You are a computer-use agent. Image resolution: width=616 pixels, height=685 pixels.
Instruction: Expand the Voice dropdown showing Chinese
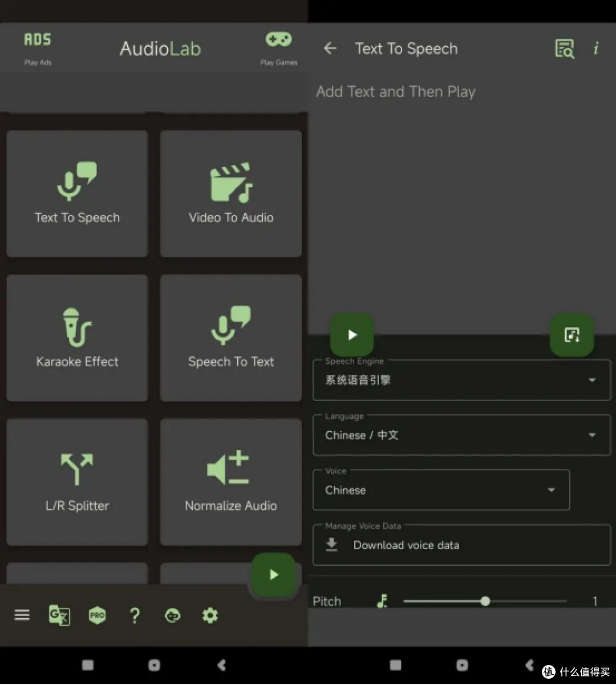tap(441, 490)
